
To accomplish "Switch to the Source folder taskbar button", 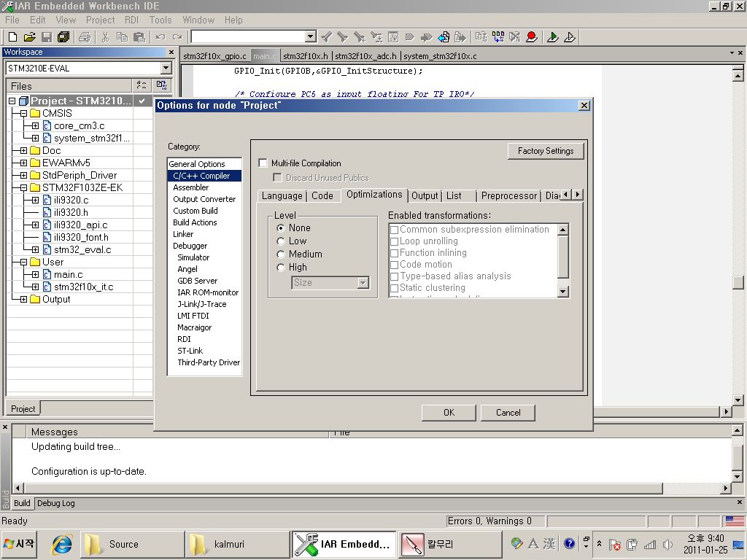I will 132,544.
